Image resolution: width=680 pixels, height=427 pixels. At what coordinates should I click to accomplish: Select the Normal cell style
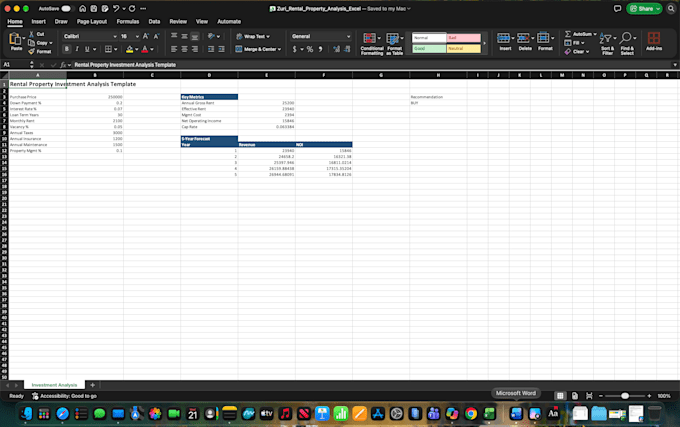tap(429, 38)
